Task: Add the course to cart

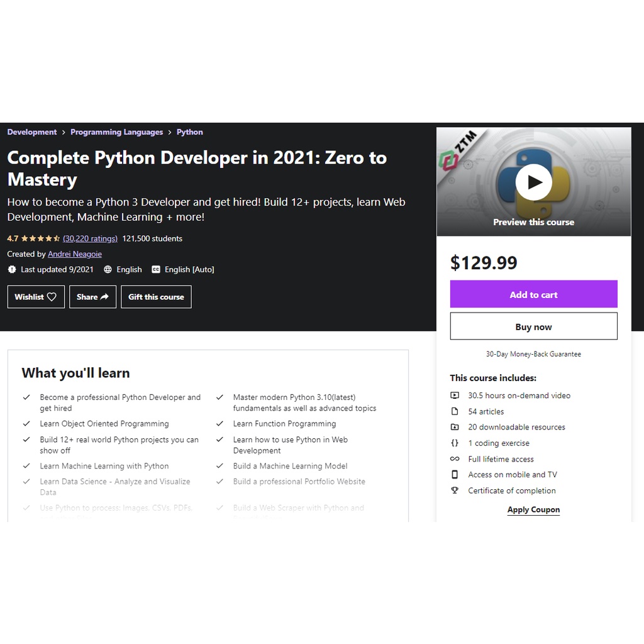Action: (533, 294)
